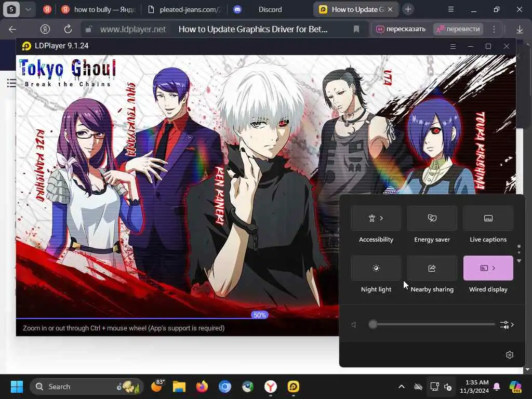This screenshot has height=399, width=532.
Task: Switch to the pinned Yandex tab
Action: click(x=47, y=9)
